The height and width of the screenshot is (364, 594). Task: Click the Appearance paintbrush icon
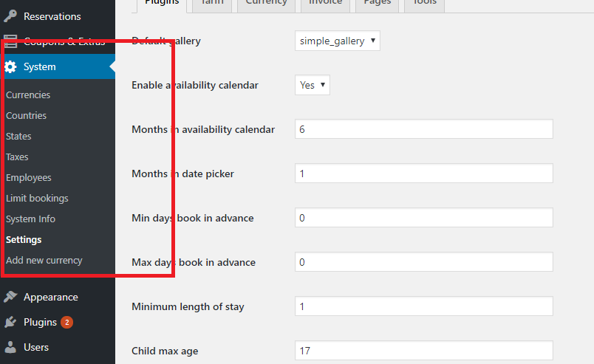[10, 297]
